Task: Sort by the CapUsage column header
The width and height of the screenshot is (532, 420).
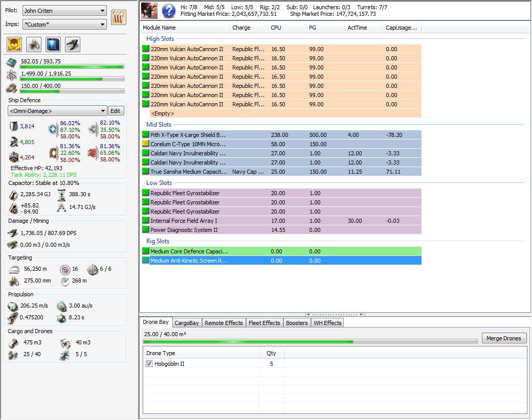Action: point(402,28)
